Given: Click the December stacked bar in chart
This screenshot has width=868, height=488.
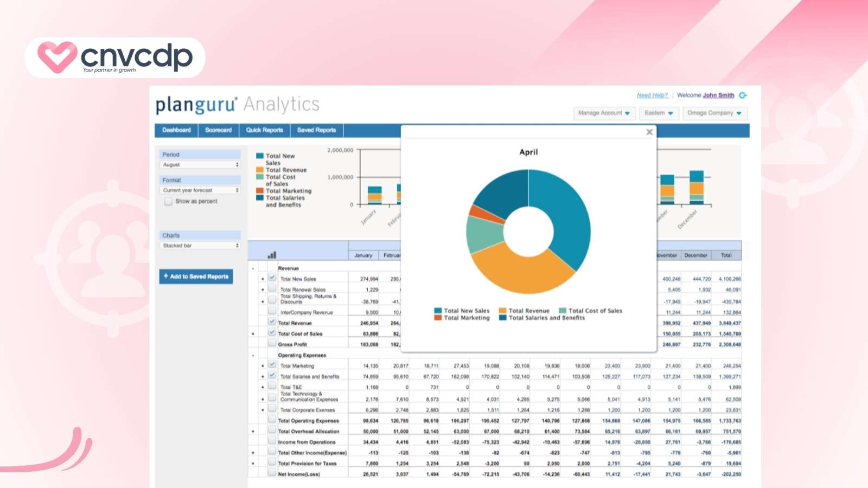Looking at the screenshot, I should click(696, 188).
